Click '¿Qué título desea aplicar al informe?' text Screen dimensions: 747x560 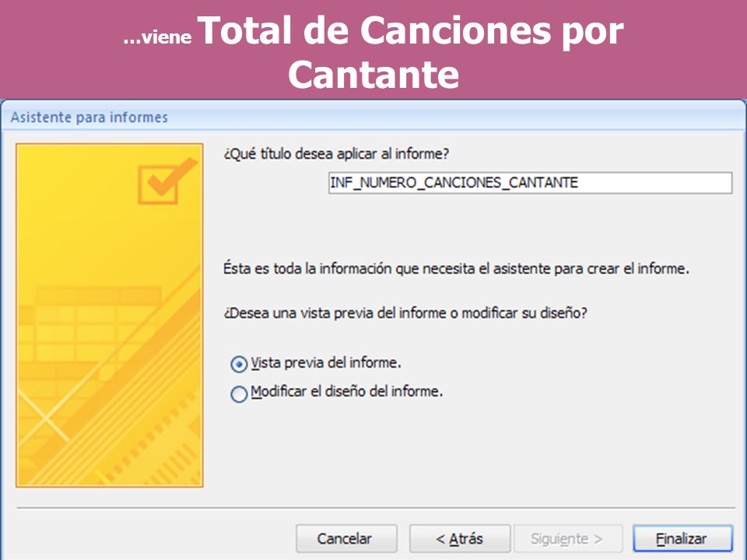pyautogui.click(x=336, y=154)
